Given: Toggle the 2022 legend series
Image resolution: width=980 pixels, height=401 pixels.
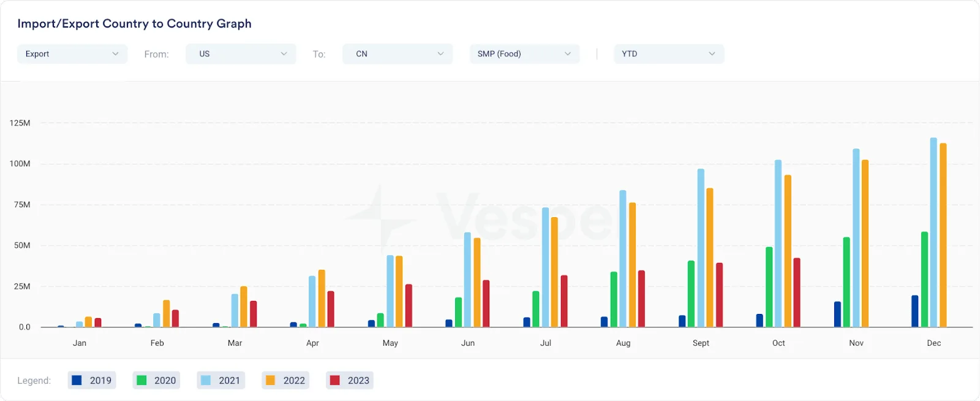Looking at the screenshot, I should [285, 380].
